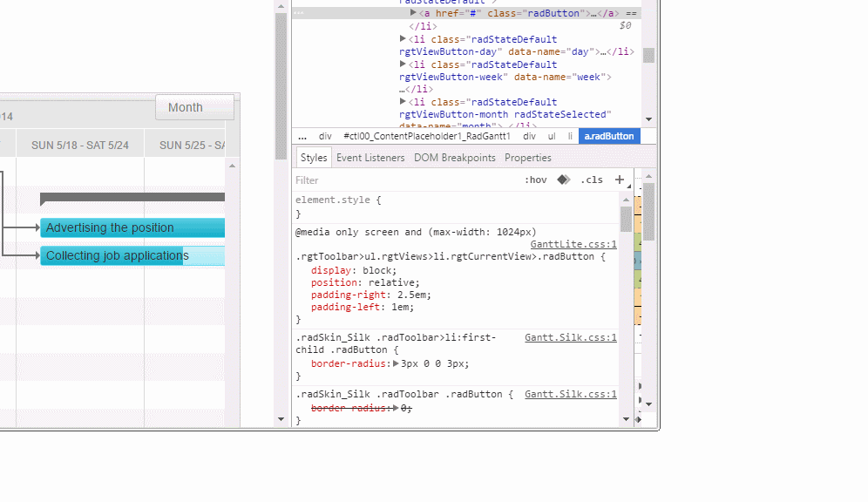Expand the struck-through border-radius 0 shorthand
Viewport: 868px width, 502px height.
point(396,408)
